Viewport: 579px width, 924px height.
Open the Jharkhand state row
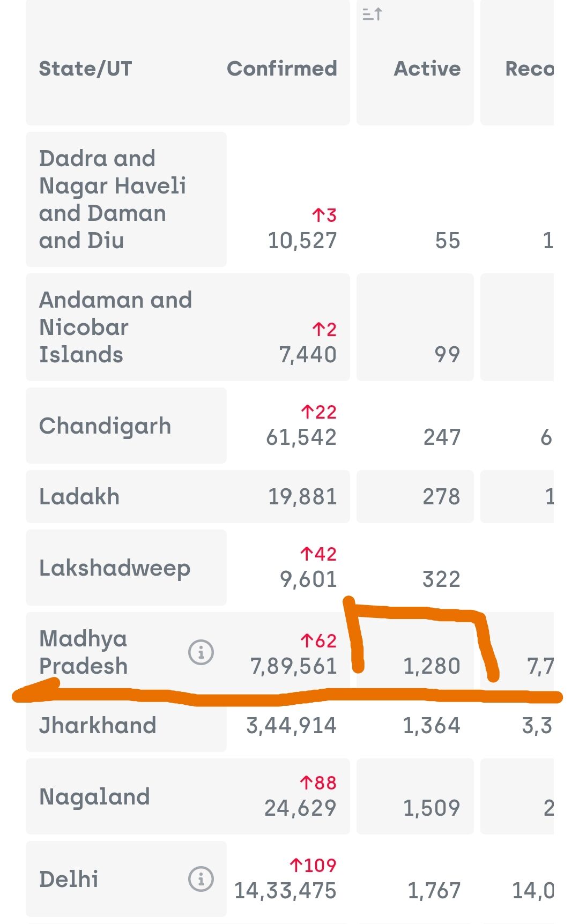[x=98, y=726]
